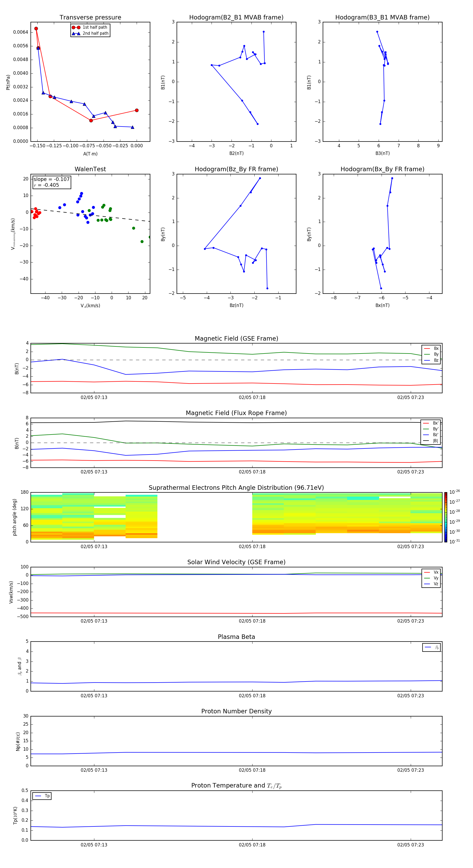
Task: Click '02/05 07:18' tick under GSE field plot
Action: [x=252, y=398]
